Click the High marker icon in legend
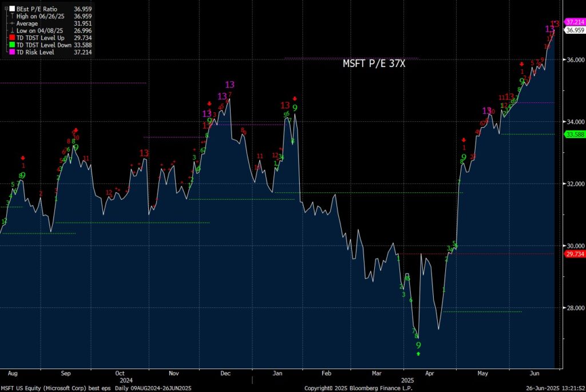586x392 pixels. click(13, 16)
